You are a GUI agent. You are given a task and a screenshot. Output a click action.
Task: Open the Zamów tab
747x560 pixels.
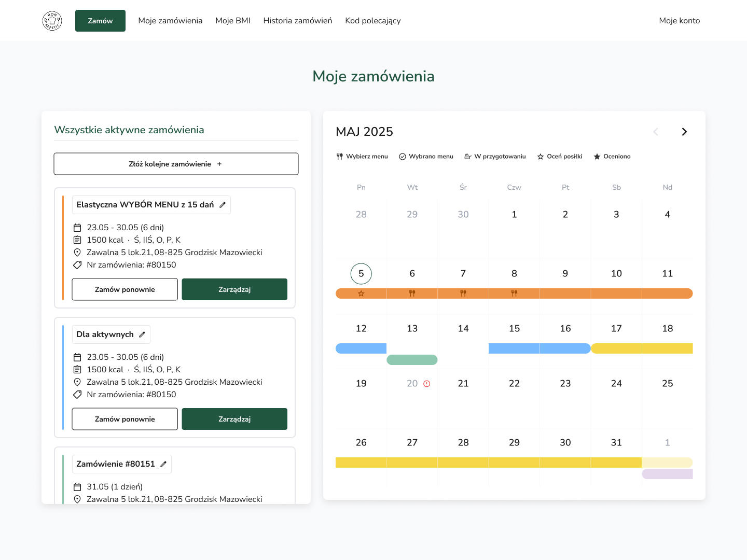tap(100, 21)
